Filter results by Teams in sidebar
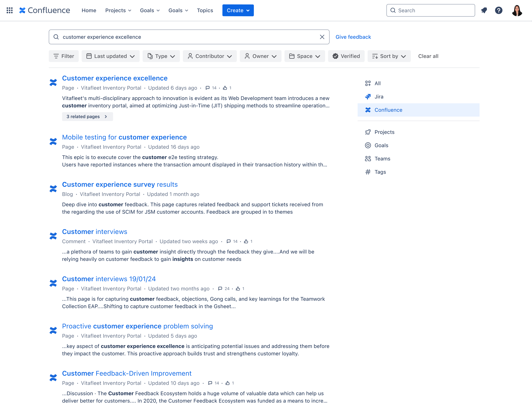 coord(418,159)
